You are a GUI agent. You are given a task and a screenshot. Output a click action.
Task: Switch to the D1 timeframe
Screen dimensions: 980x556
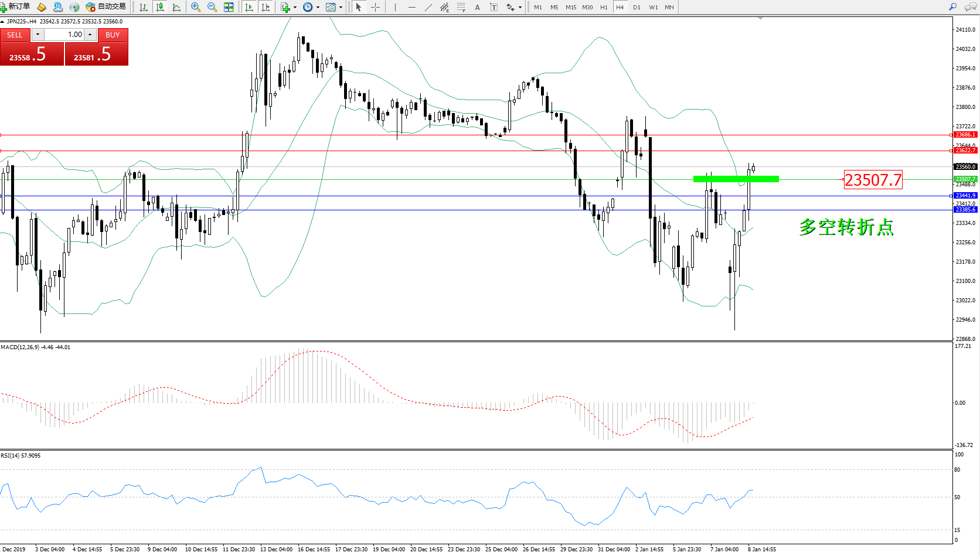(x=637, y=7)
